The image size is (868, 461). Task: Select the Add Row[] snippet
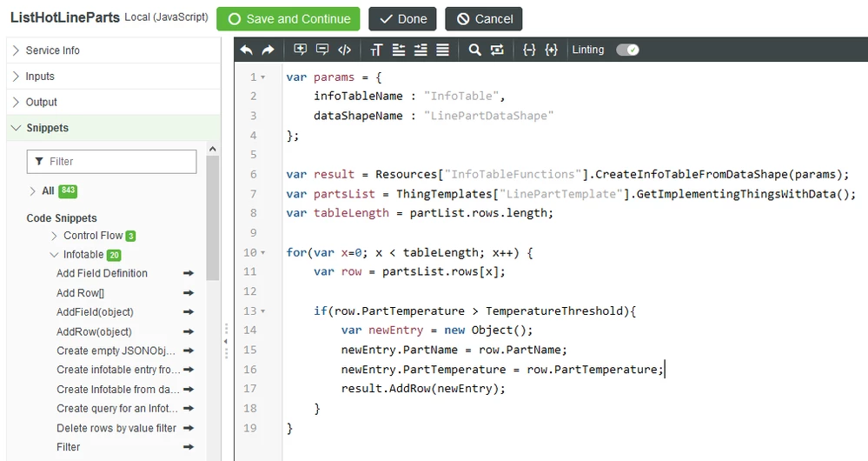tap(80, 292)
